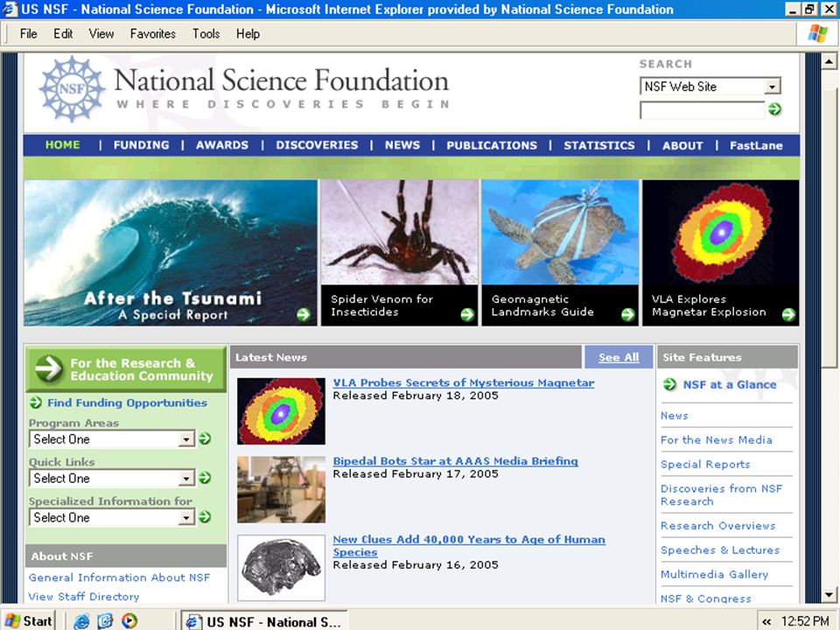Open For the News Media link
The width and height of the screenshot is (840, 630).
coord(717,440)
